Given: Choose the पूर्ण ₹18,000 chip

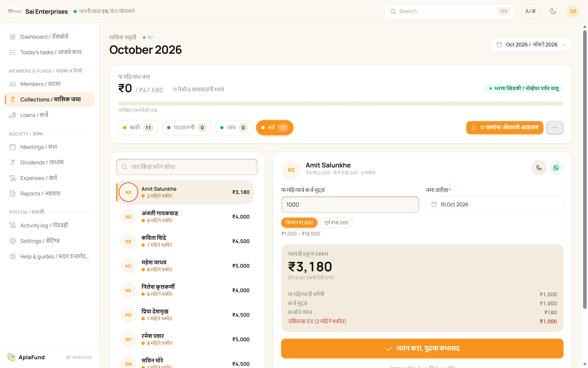Looking at the screenshot, I should (x=336, y=222).
